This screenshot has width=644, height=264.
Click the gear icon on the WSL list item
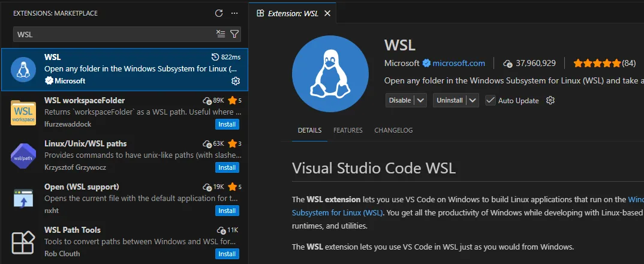236,81
